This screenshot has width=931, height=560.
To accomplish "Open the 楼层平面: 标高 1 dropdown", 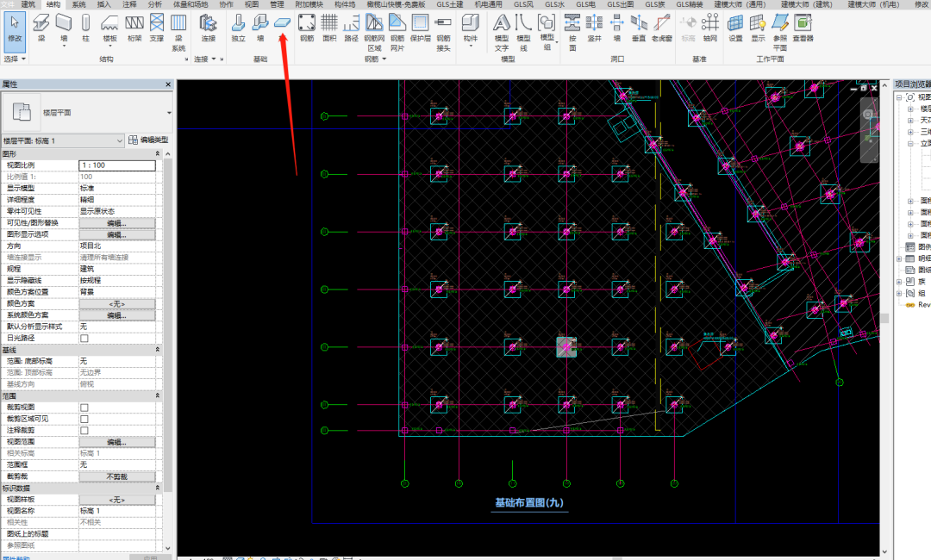I will [63, 140].
